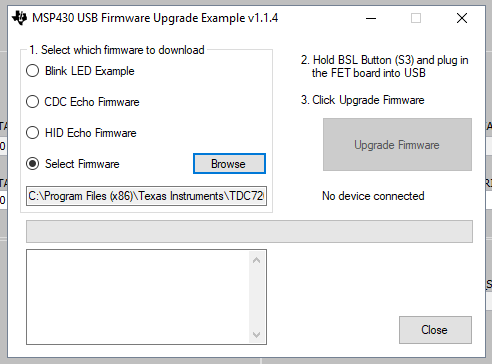
Task: Close the dialog using the Close button
Action: tap(435, 330)
